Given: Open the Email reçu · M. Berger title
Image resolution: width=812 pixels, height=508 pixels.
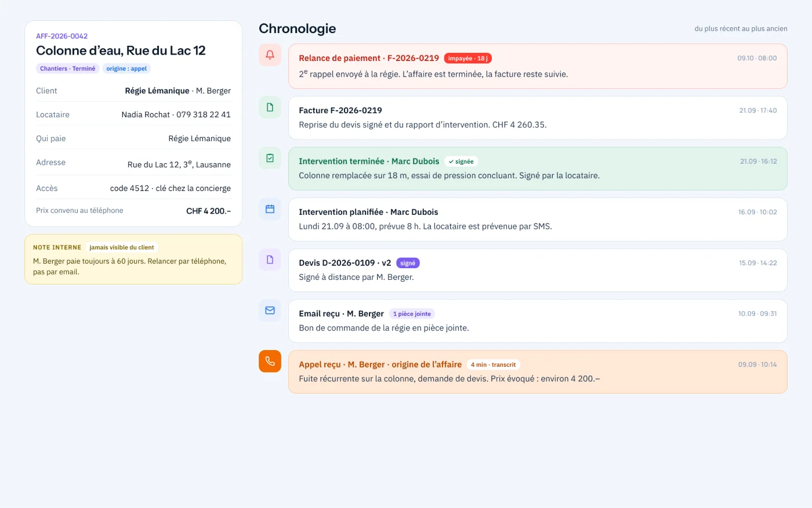Looking at the screenshot, I should point(341,314).
